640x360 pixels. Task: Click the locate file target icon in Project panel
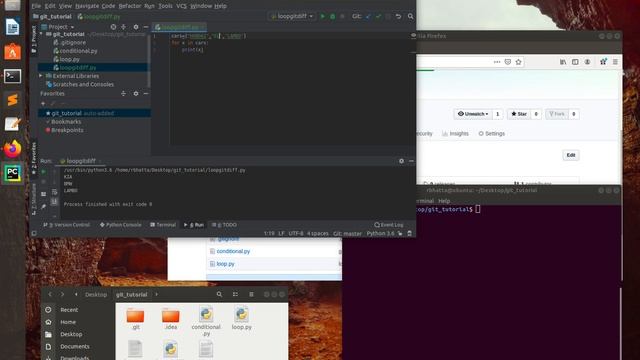pos(113,27)
